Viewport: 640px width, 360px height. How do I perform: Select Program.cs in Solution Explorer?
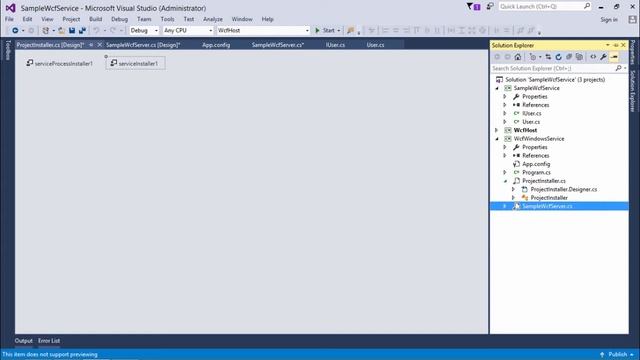(536, 173)
